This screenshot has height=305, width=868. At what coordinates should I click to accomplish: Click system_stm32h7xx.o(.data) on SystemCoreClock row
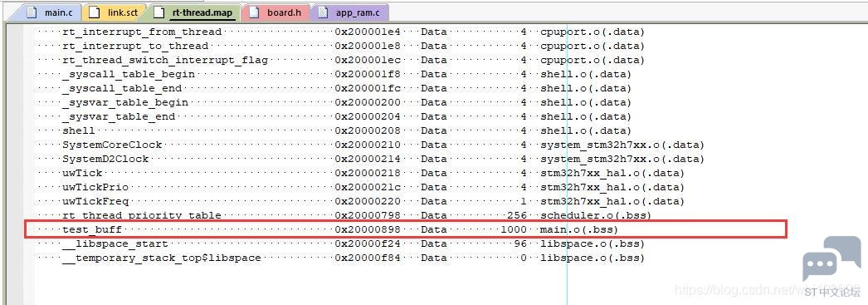(x=622, y=145)
